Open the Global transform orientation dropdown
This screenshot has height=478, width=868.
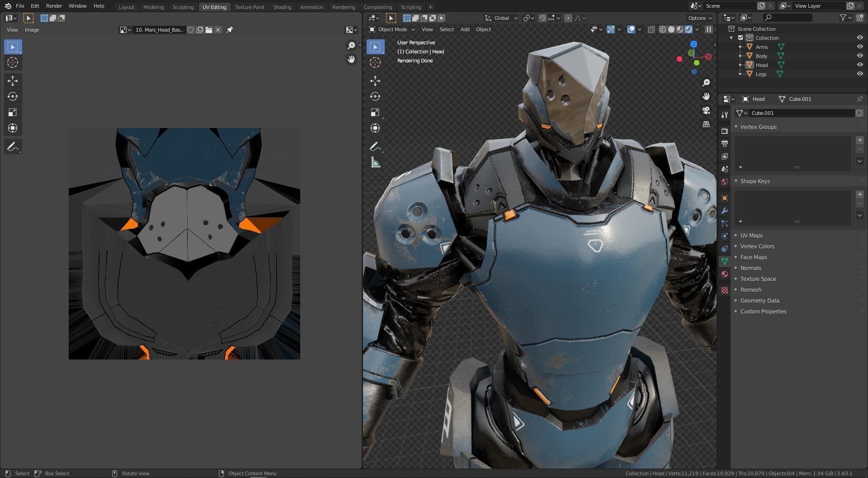click(x=501, y=18)
